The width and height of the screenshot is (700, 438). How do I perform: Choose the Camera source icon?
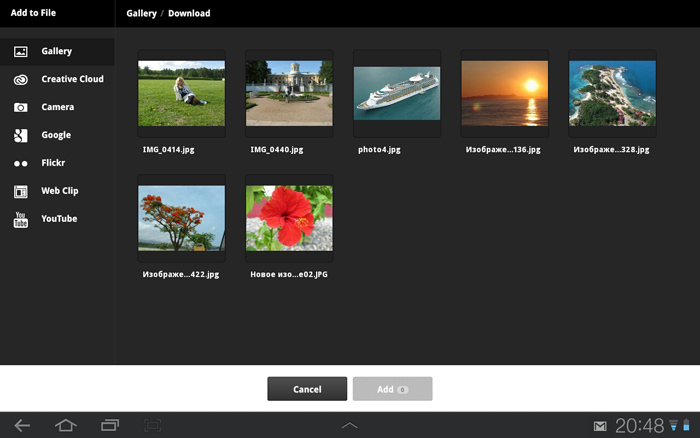20,107
